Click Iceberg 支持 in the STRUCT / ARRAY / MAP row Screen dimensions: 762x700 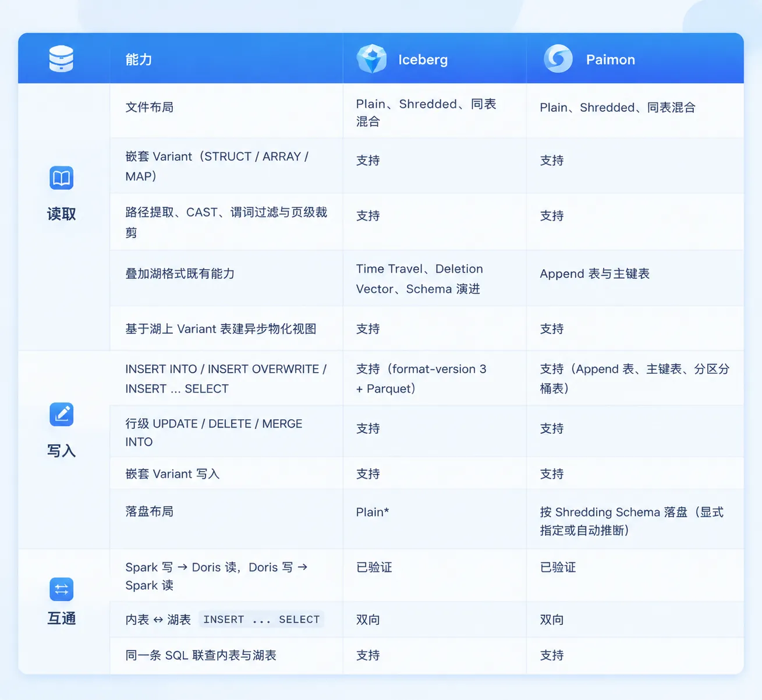(368, 160)
